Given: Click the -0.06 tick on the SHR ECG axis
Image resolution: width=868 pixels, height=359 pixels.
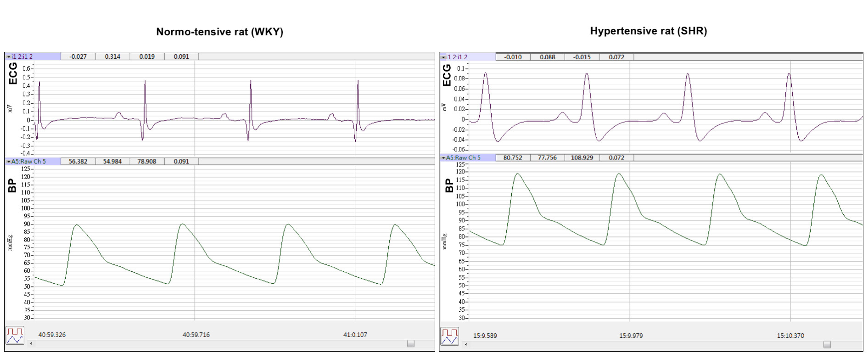Looking at the screenshot, I should (x=459, y=149).
